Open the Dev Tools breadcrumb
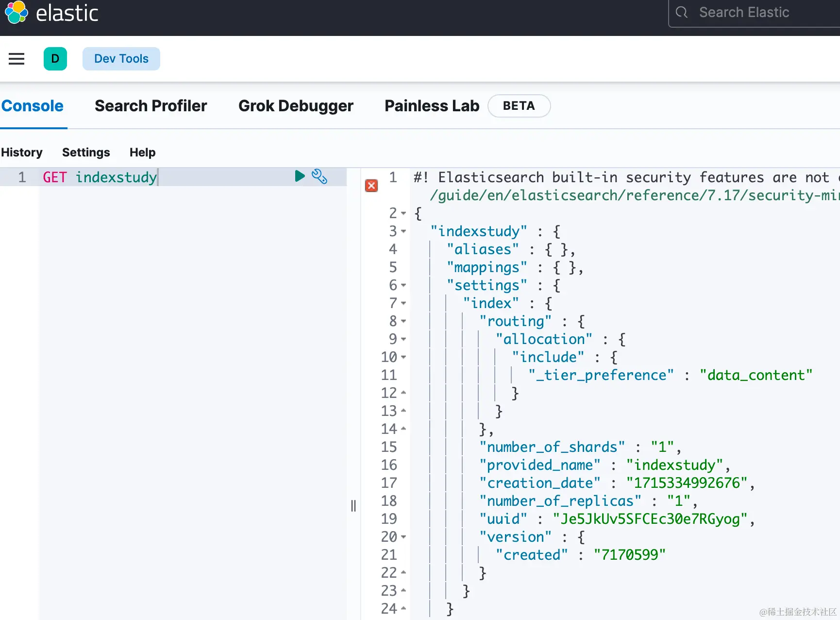 121,59
